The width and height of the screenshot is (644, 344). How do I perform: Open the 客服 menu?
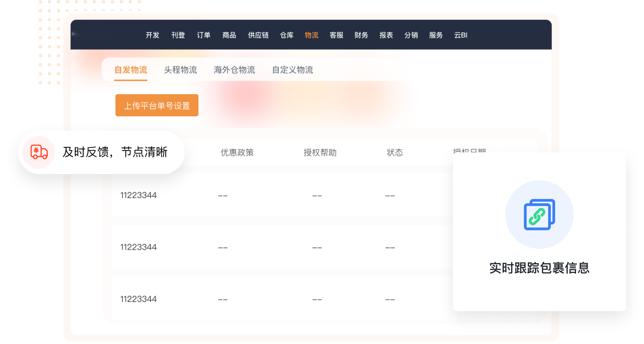pyautogui.click(x=336, y=35)
